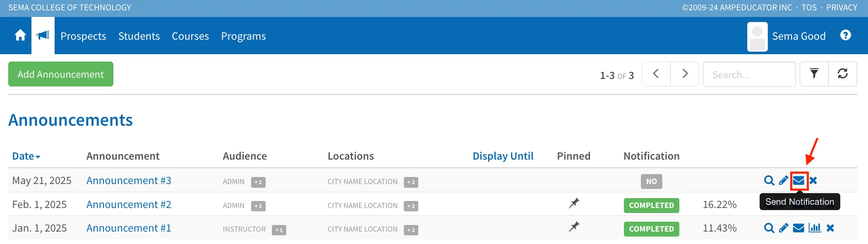Click the Sema Good user name
The image size is (868, 244).
click(799, 36)
